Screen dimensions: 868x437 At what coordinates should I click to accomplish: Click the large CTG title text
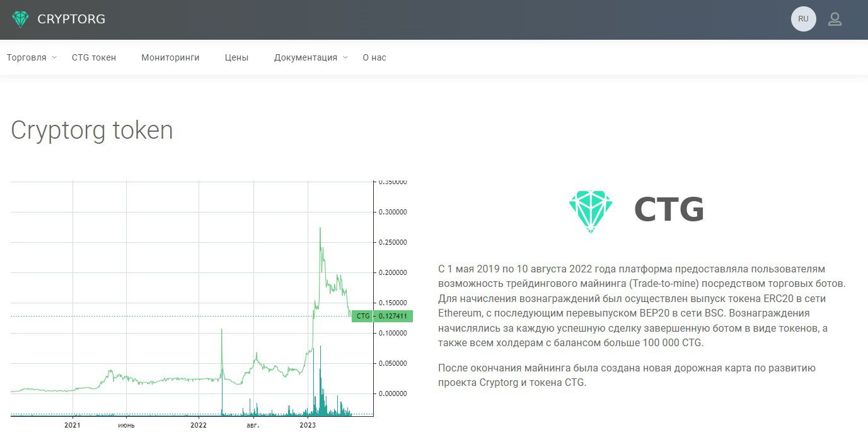coord(668,209)
